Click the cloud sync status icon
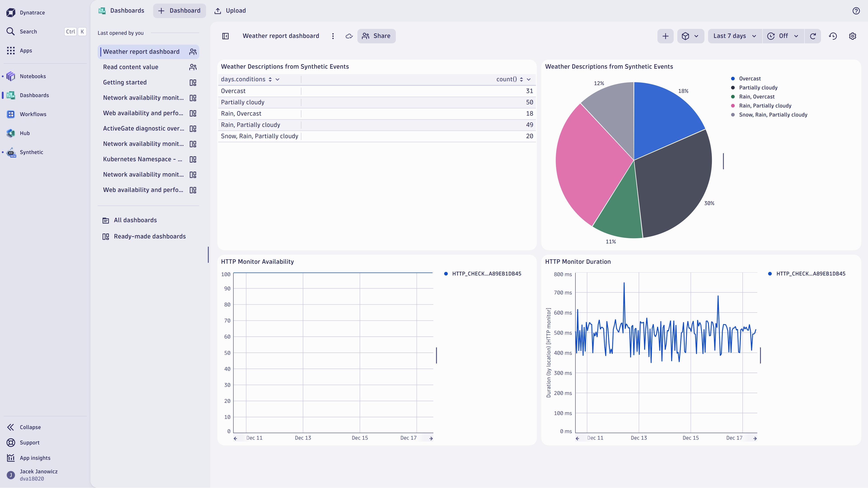The height and width of the screenshot is (488, 868). pos(349,36)
